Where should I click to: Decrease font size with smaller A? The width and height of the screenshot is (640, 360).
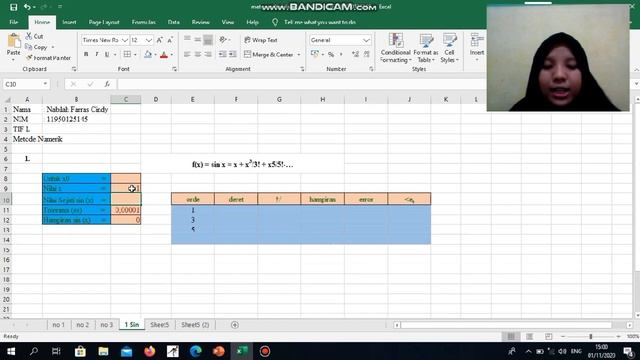point(170,40)
